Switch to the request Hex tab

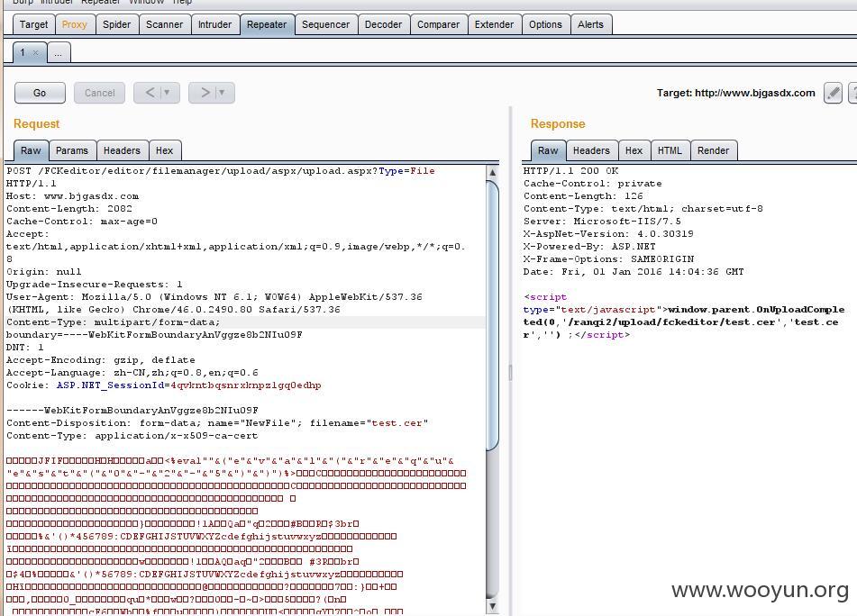pos(165,150)
